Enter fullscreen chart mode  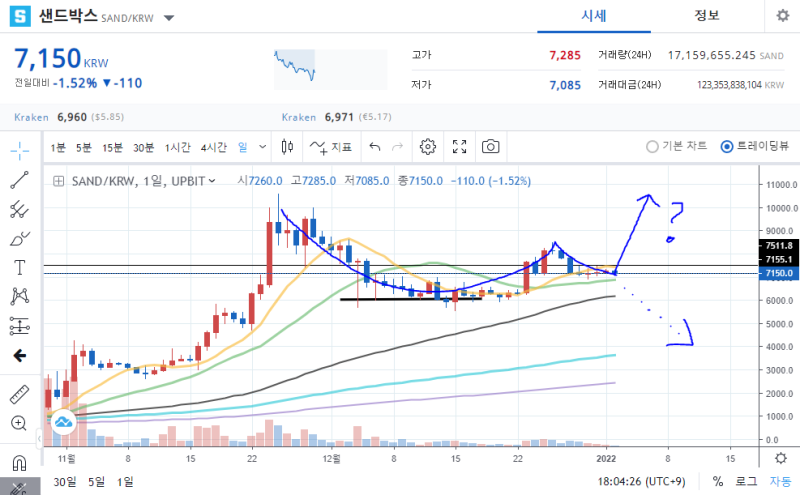tap(459, 147)
